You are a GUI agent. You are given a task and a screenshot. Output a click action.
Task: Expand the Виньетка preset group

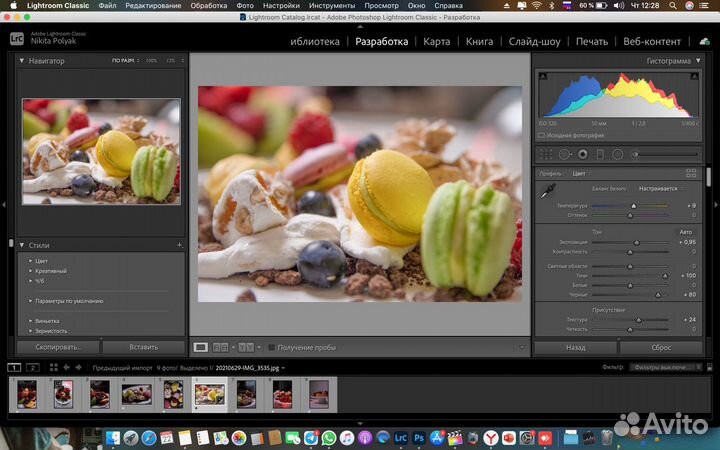point(30,321)
